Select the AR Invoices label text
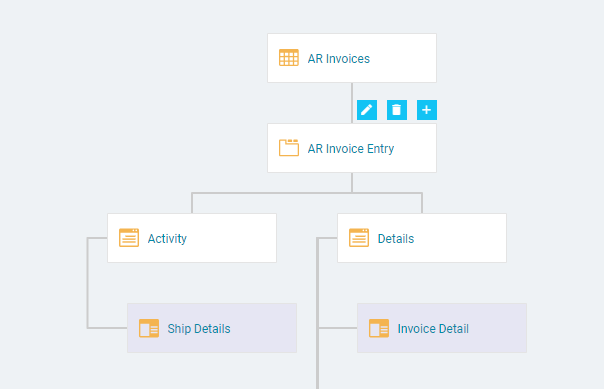604x389 pixels. coord(339,59)
